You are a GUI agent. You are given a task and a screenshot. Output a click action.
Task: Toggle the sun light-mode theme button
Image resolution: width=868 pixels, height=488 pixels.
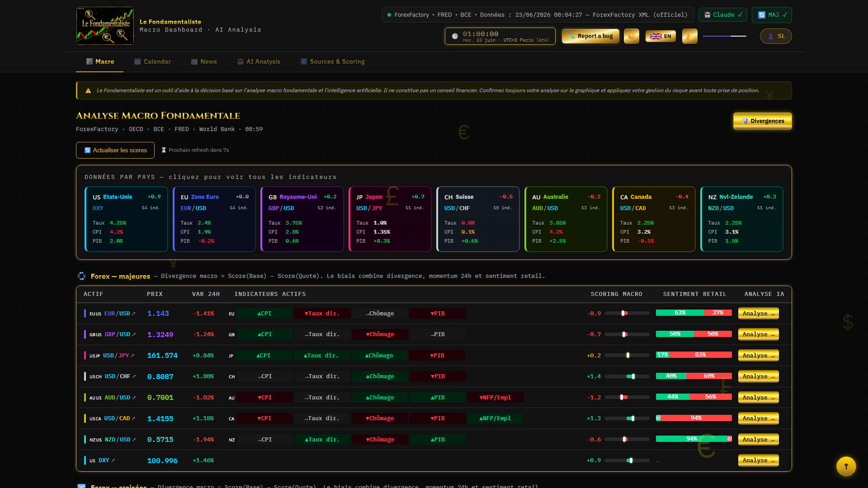[632, 36]
